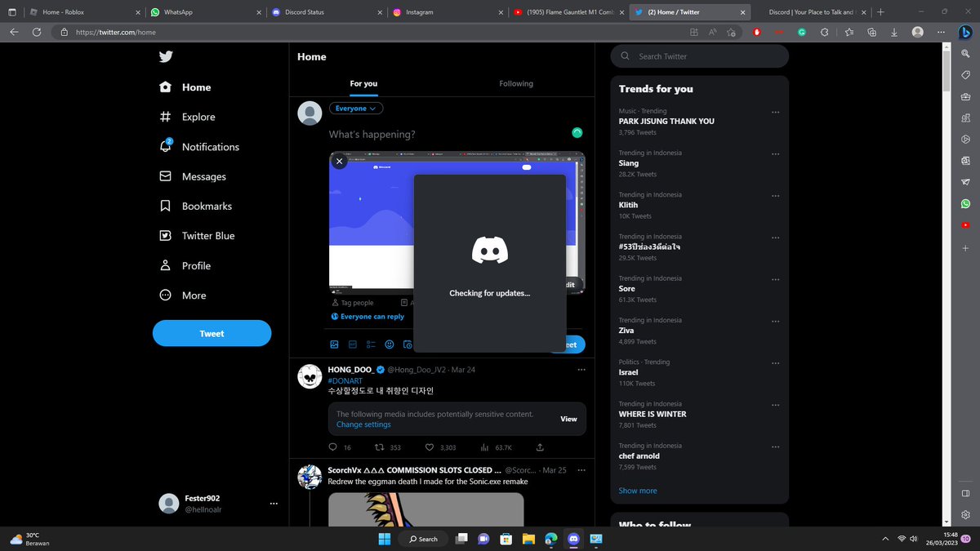Viewport: 980px width, 551px height.
Task: Open Bookmarks from the sidebar
Action: coord(195,207)
